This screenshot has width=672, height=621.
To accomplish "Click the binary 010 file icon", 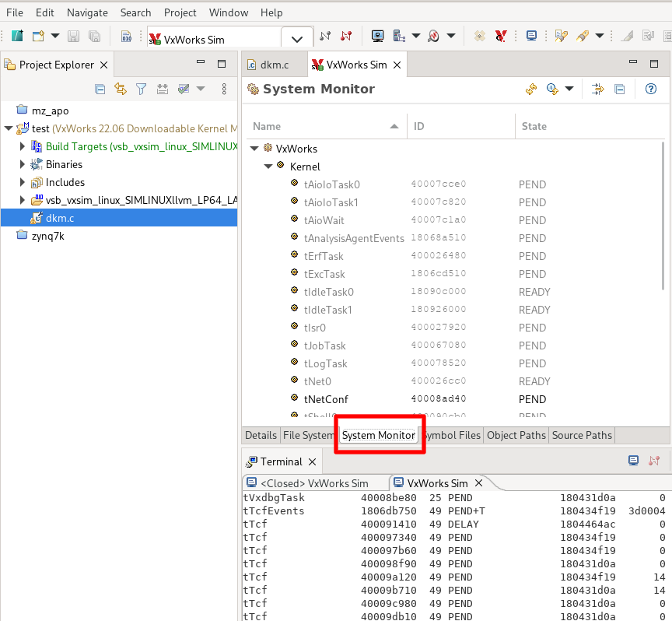I will click(x=126, y=36).
